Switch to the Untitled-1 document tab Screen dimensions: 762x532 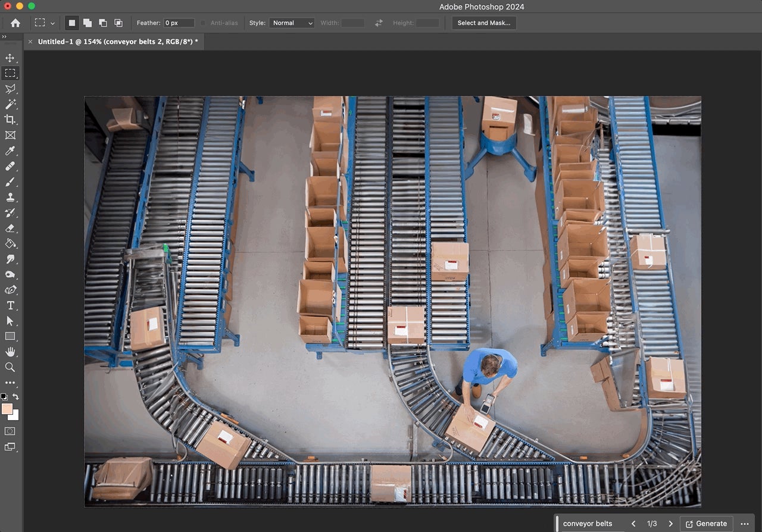118,42
